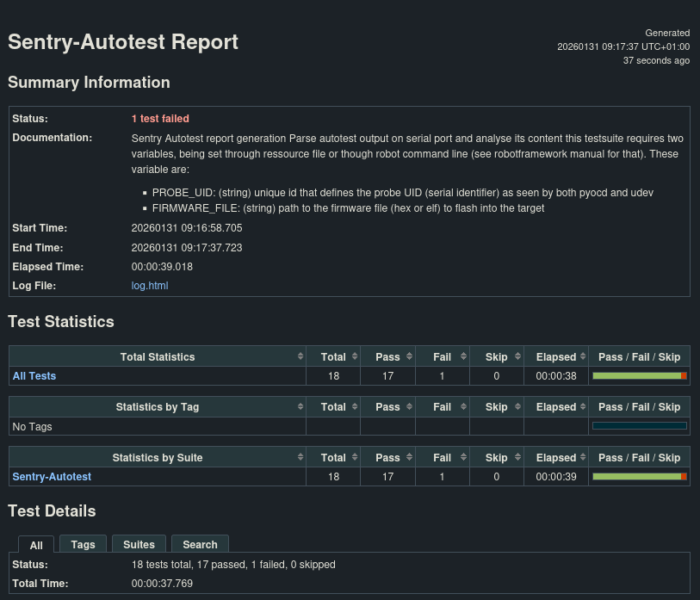The height and width of the screenshot is (600, 700).
Task: Sort Total Statistics table by Elapsed arrow
Action: pyautogui.click(x=583, y=356)
